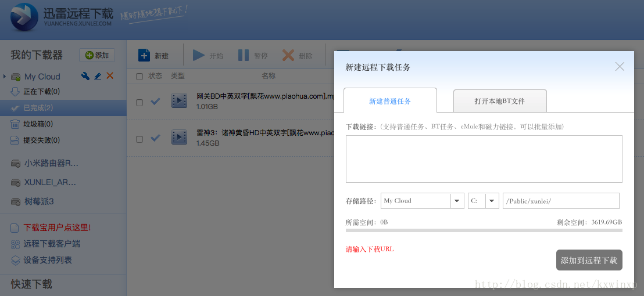Open the My Cloud device dropdown

point(422,201)
